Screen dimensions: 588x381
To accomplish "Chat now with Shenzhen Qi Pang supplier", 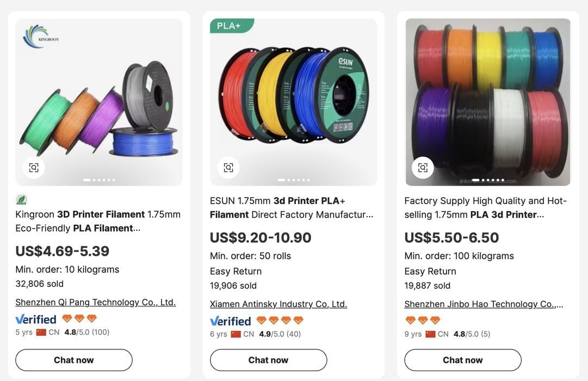I will coord(74,360).
